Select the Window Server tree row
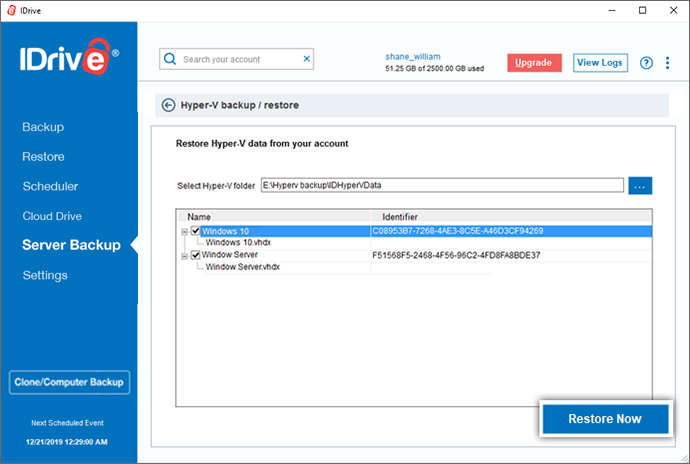This screenshot has width=690, height=464. point(229,255)
